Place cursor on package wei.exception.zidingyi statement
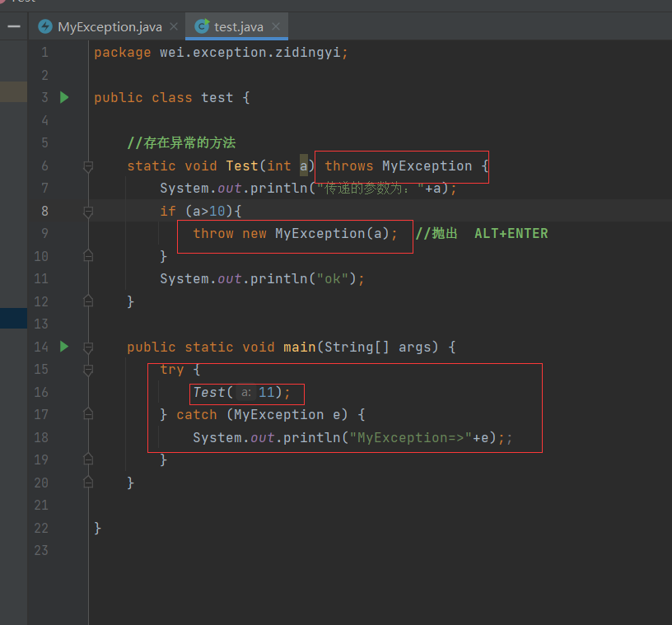Viewport: 672px width, 625px height. [x=222, y=53]
